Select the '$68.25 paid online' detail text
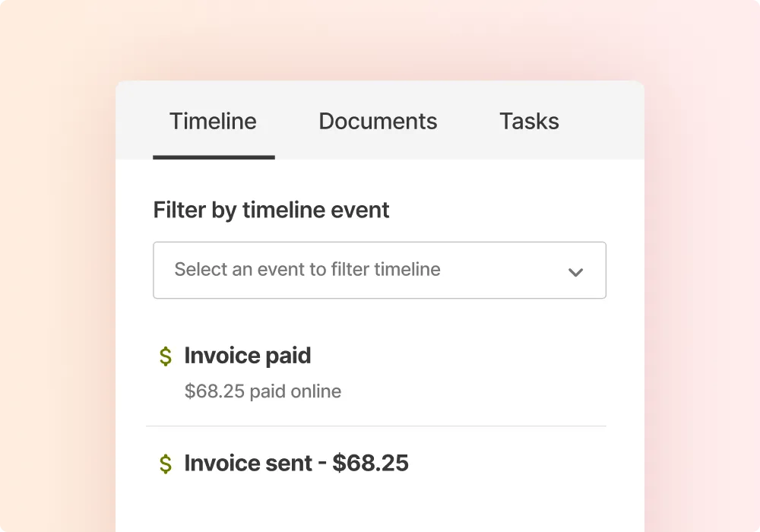 pyautogui.click(x=263, y=391)
